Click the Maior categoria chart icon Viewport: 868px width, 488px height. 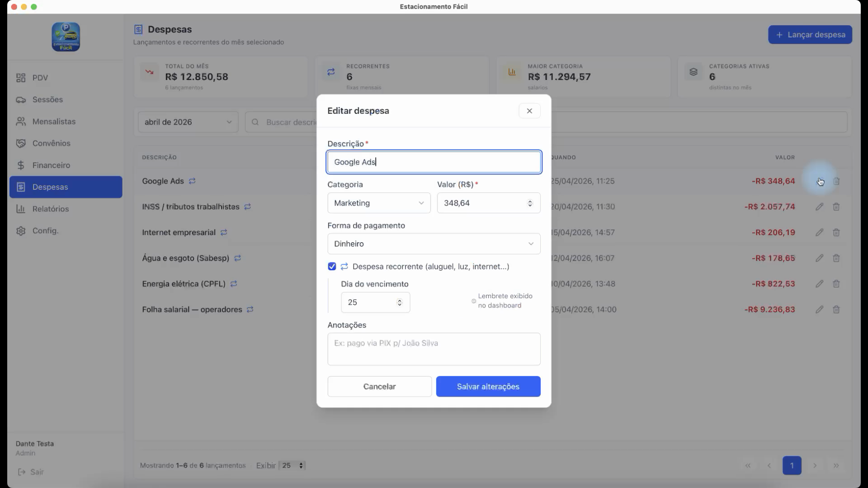click(x=512, y=72)
